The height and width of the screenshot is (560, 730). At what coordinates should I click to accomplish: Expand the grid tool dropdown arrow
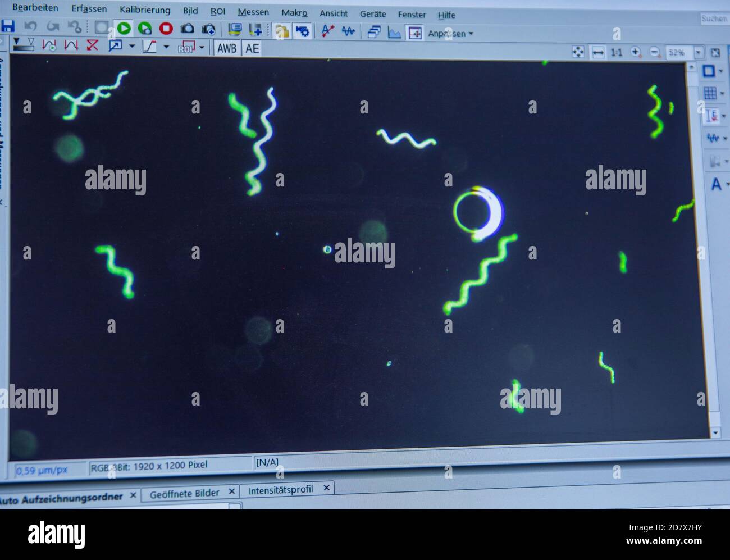pyautogui.click(x=723, y=94)
